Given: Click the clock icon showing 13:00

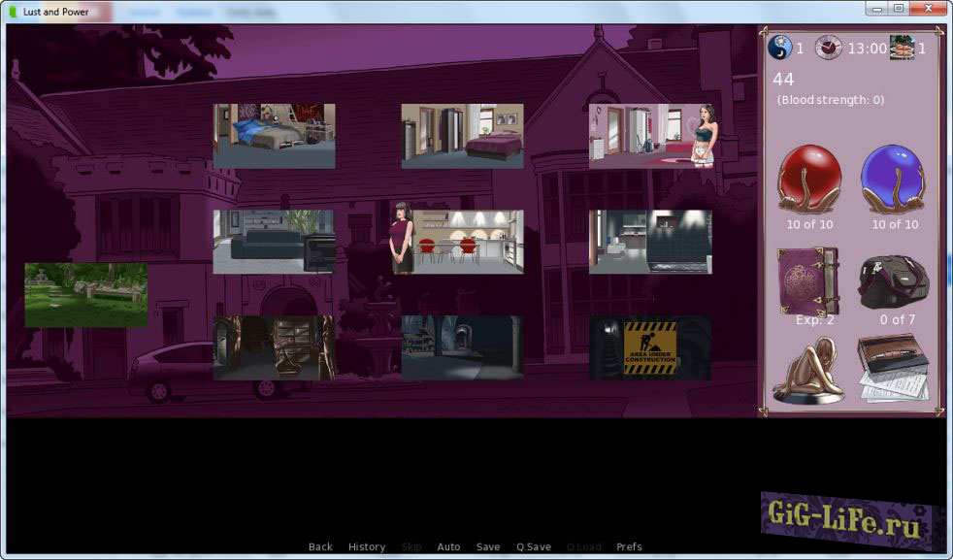Looking at the screenshot, I should coord(829,48).
